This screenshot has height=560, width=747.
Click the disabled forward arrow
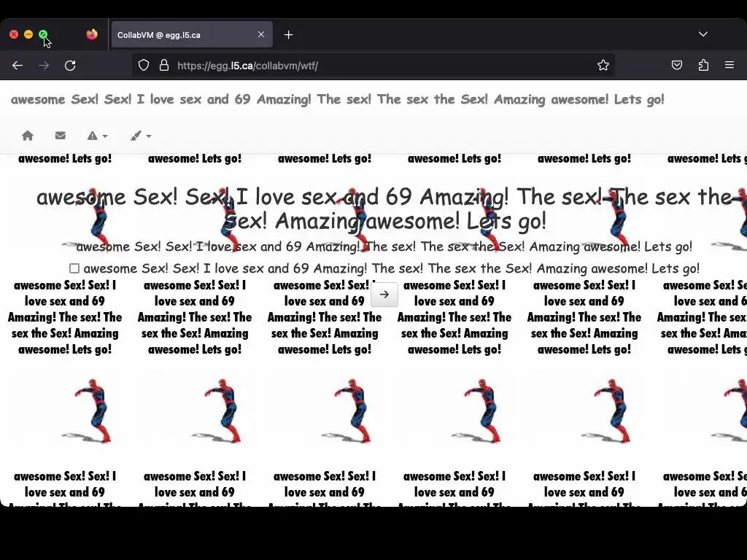pos(44,66)
